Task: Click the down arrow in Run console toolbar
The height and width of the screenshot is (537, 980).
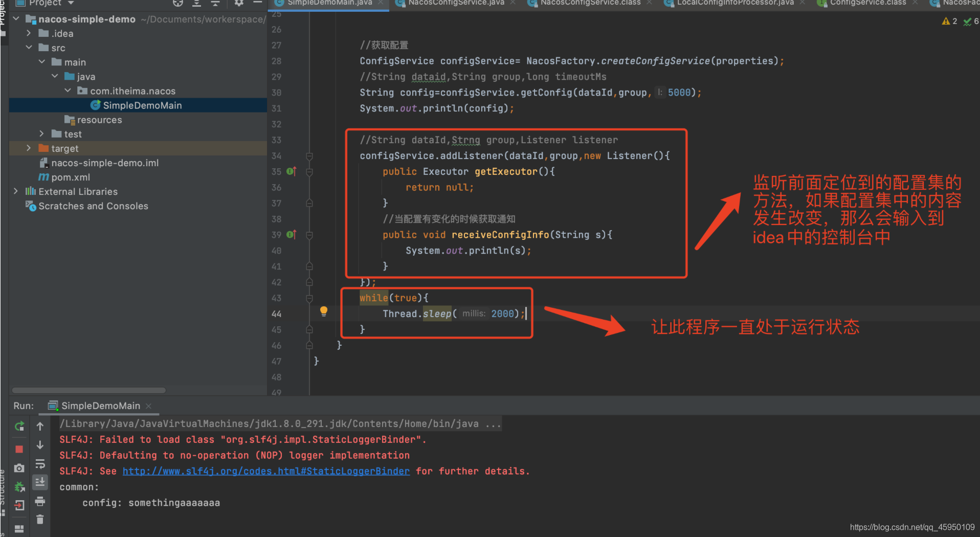Action: pyautogui.click(x=40, y=445)
